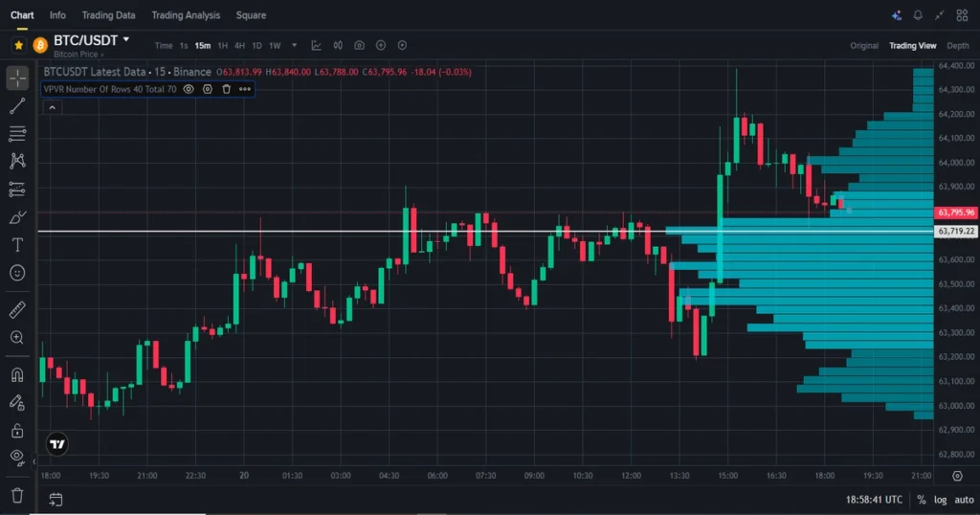Select the trend line drawing tool

[17, 106]
